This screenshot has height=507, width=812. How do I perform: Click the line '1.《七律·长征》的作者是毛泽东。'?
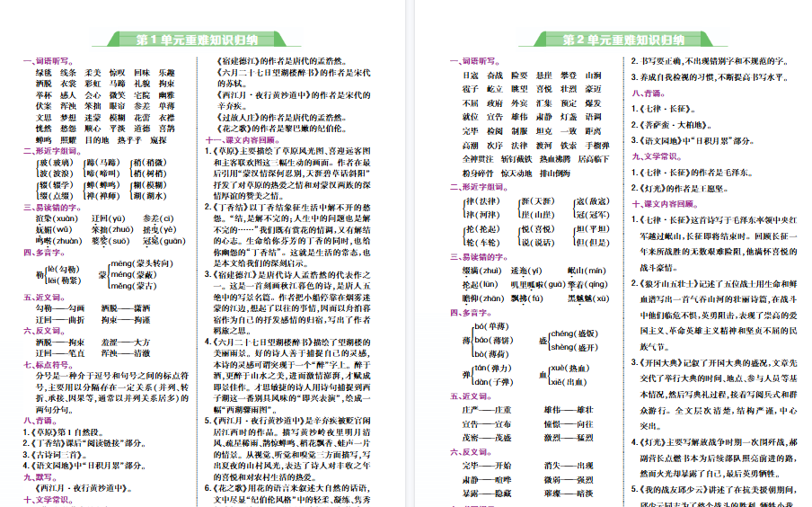[x=692, y=173]
